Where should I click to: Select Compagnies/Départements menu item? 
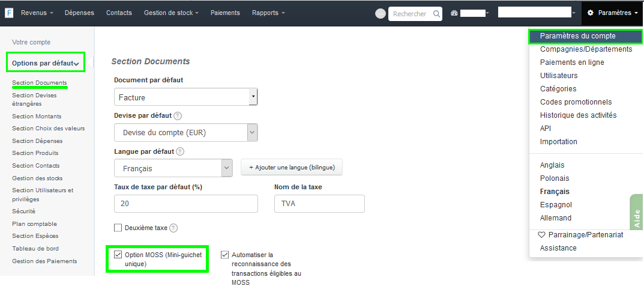[x=586, y=49]
